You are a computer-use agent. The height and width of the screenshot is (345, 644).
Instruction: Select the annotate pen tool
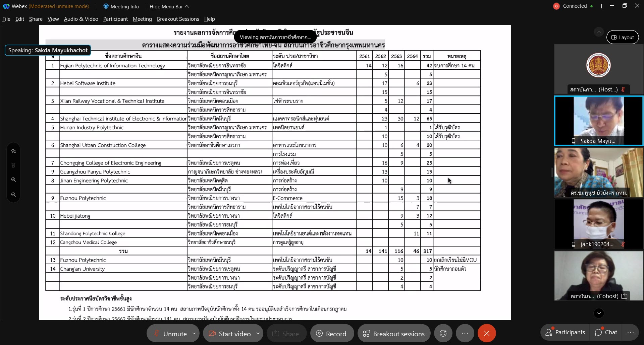pyautogui.click(x=13, y=151)
